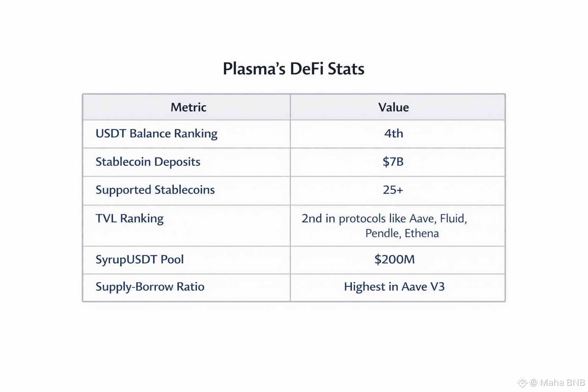The image size is (588, 392).
Task: Click the word 2nd in the TVL value
Action: coord(312,219)
